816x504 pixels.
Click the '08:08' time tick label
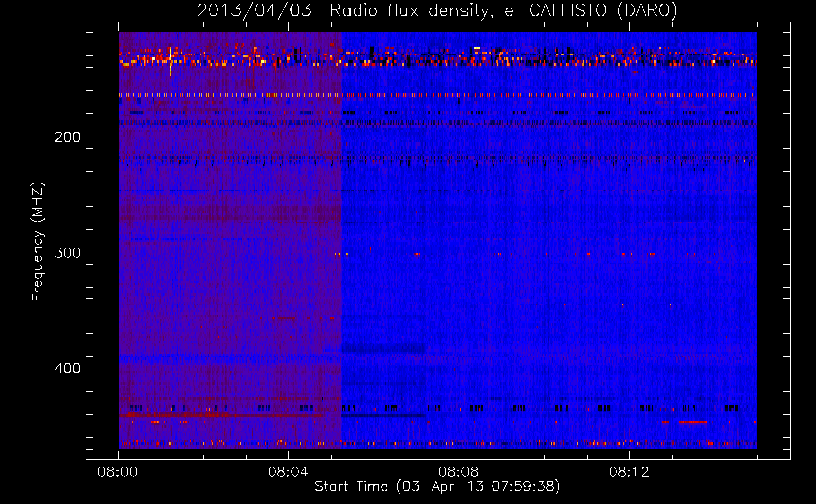point(458,472)
